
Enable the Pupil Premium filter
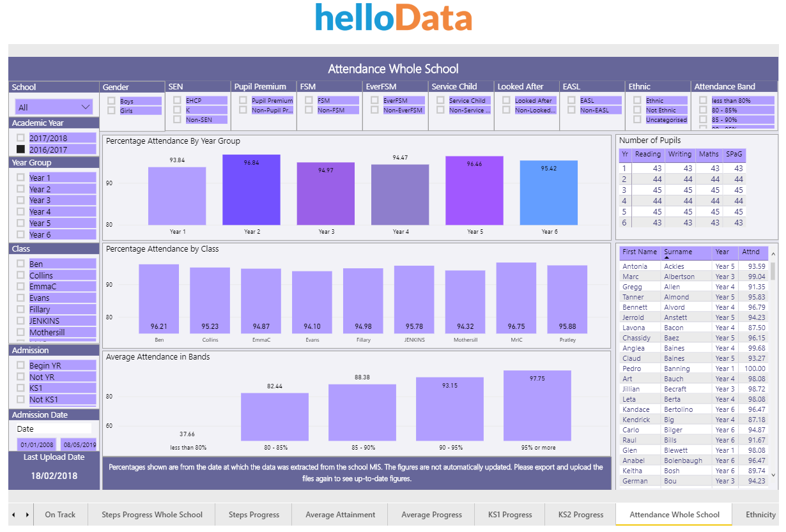[243, 100]
